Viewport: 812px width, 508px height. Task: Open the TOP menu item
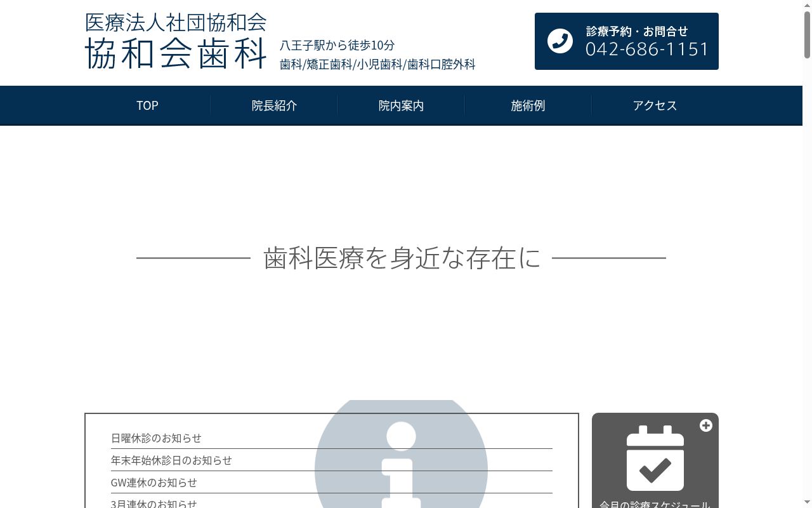[x=147, y=105]
